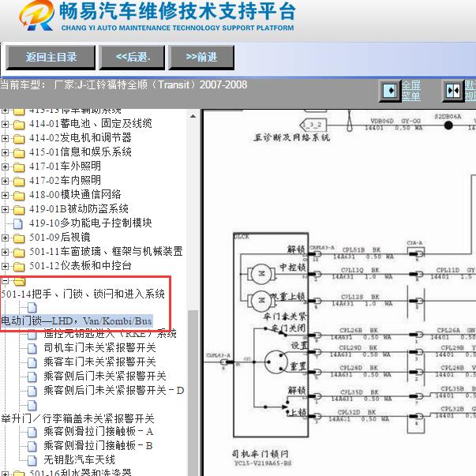Select 501-14把手、门锁、锁闩和进入系统
Viewport: 476px width, 476px height.
(83, 294)
